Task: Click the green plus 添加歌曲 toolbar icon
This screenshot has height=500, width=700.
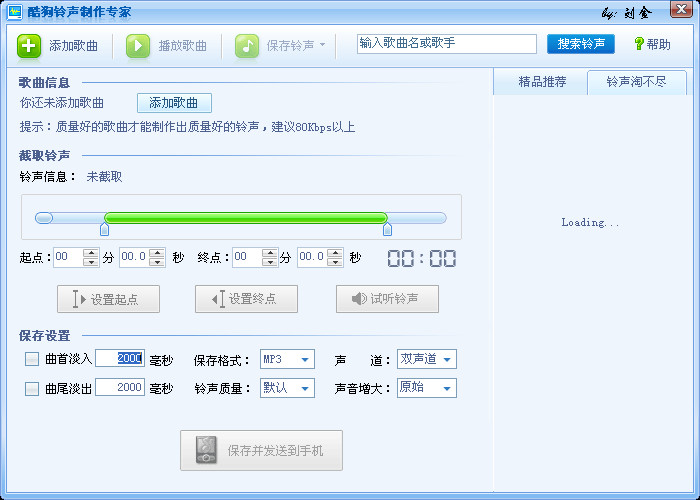Action: coord(29,45)
